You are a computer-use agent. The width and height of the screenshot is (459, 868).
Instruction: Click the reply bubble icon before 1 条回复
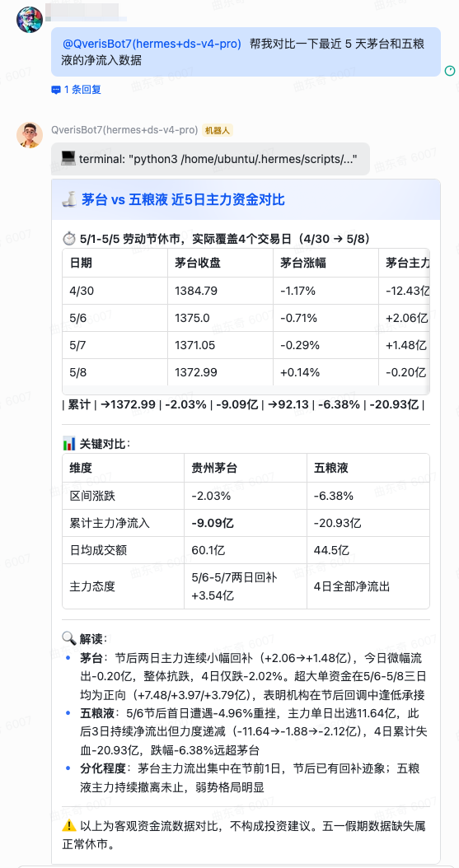pyautogui.click(x=56, y=90)
